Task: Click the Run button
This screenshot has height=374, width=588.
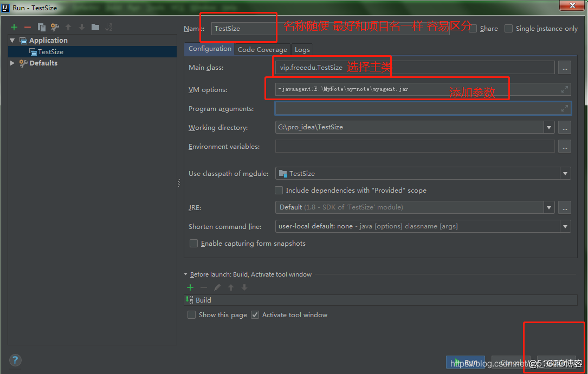Action: pos(466,362)
